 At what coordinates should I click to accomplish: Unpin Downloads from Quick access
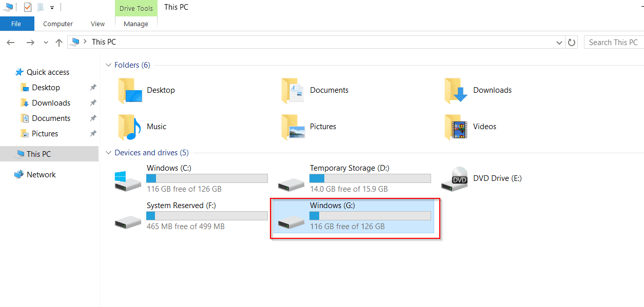[92, 103]
